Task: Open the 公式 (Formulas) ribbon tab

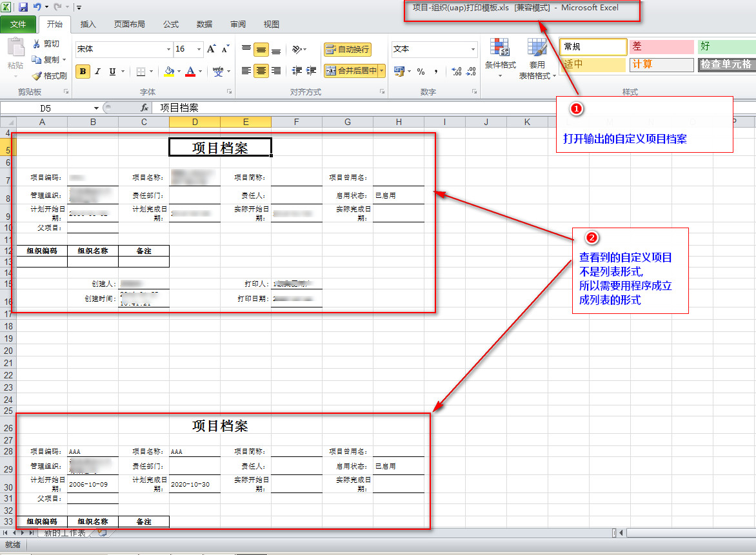Action: point(171,24)
